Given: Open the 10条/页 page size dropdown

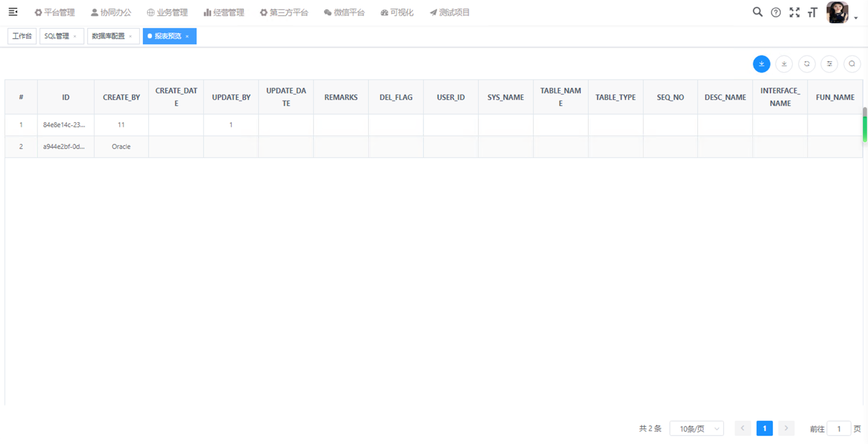Looking at the screenshot, I should click(696, 428).
